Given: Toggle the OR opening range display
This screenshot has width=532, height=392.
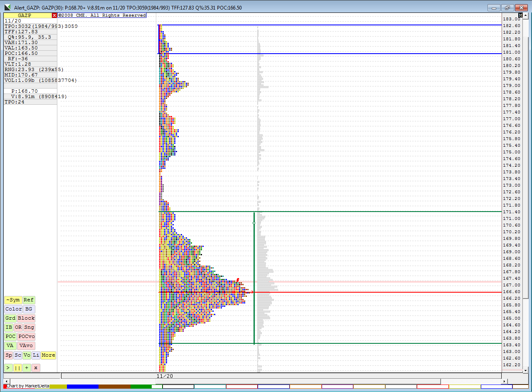Looking at the screenshot, I should click(18, 328).
